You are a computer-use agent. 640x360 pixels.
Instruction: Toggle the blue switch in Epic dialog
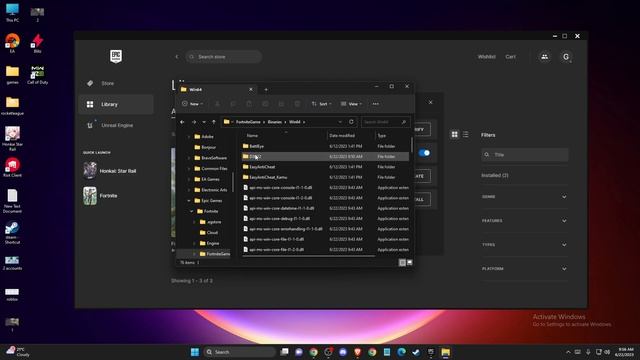424,153
